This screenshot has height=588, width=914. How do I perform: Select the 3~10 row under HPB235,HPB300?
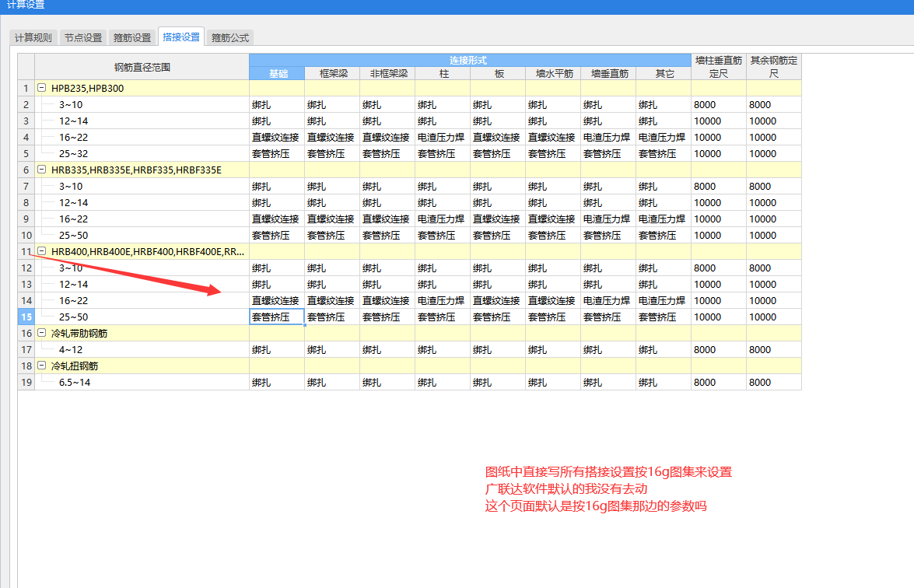142,105
